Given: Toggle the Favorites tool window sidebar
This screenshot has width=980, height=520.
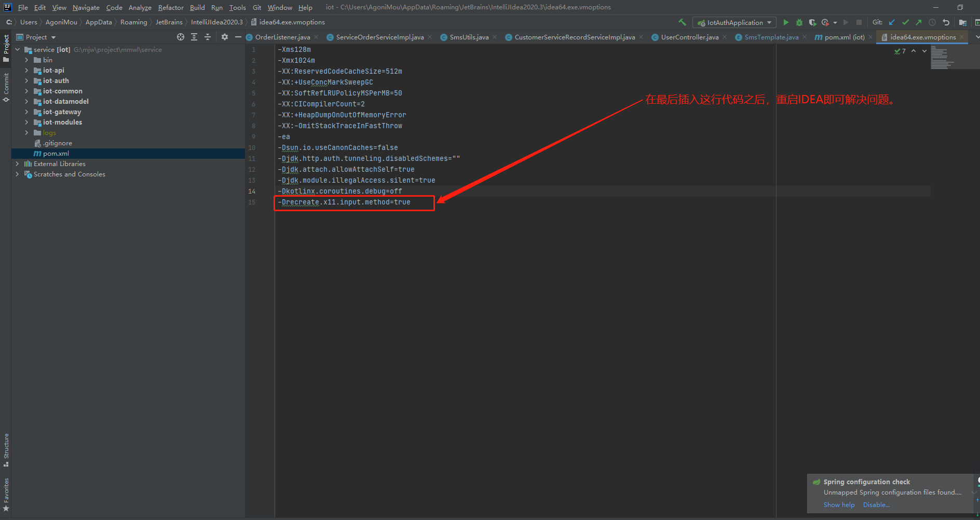Looking at the screenshot, I should 6,490.
